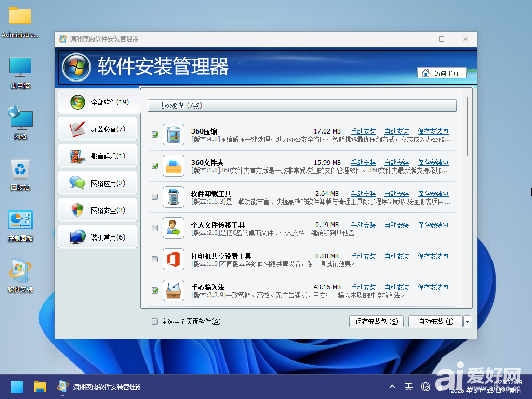The width and height of the screenshot is (532, 399).
Task: Open the Administrator folder on desktop
Action: (x=20, y=22)
